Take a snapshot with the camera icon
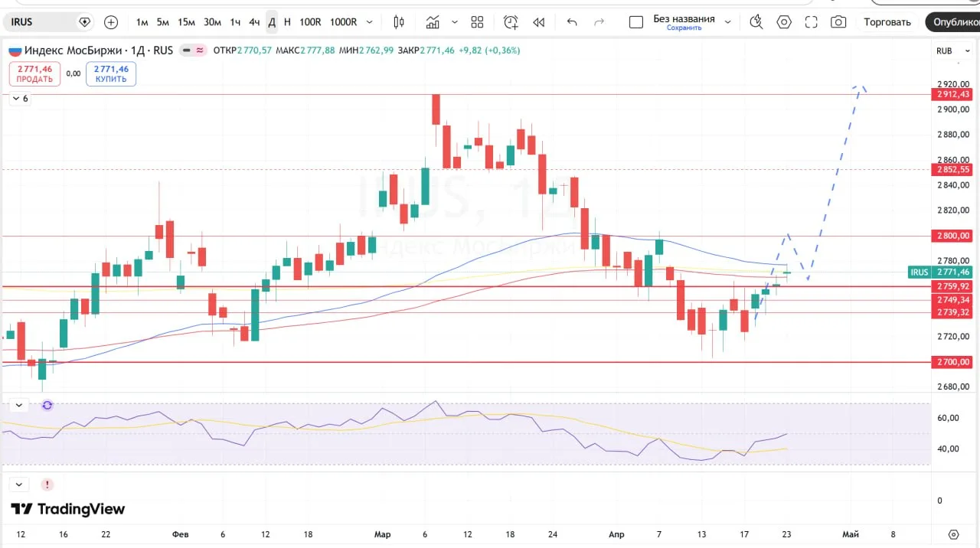The image size is (980, 548). click(x=839, y=22)
